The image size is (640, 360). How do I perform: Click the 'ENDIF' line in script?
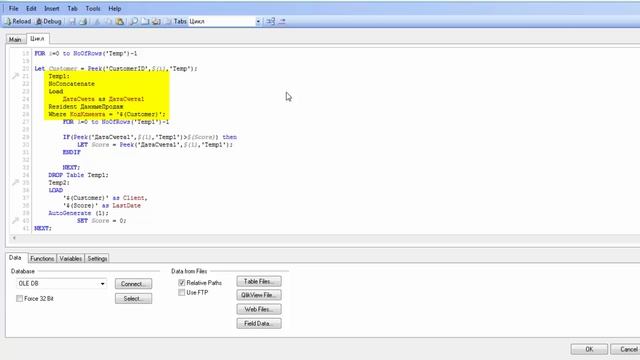coord(71,152)
